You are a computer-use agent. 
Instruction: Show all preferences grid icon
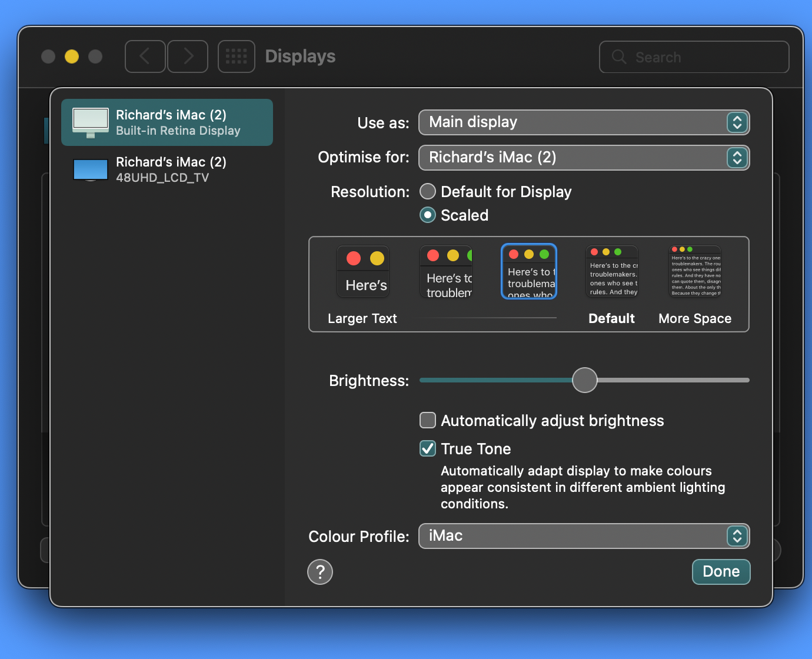click(236, 56)
